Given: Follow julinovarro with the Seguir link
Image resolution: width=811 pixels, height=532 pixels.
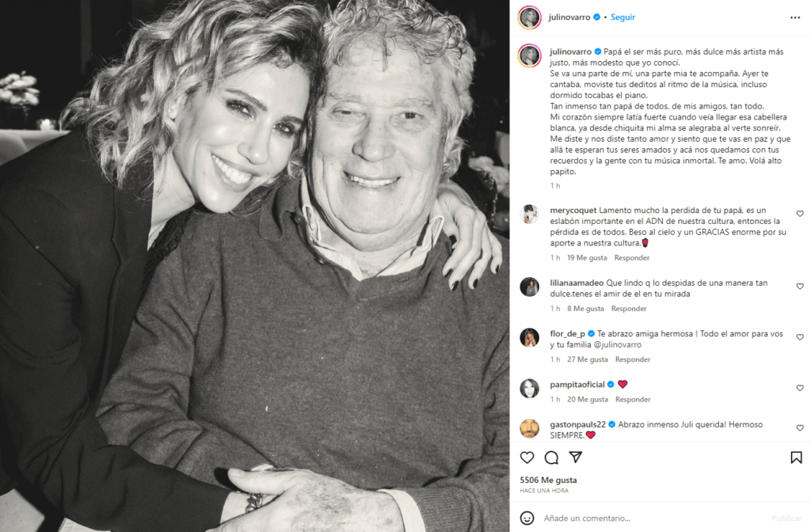Looking at the screenshot, I should [x=623, y=17].
